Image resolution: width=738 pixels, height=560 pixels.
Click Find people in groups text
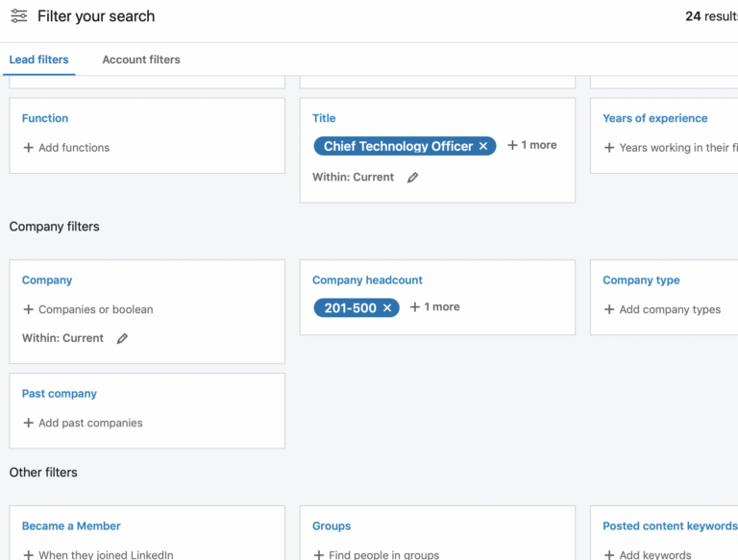(384, 555)
